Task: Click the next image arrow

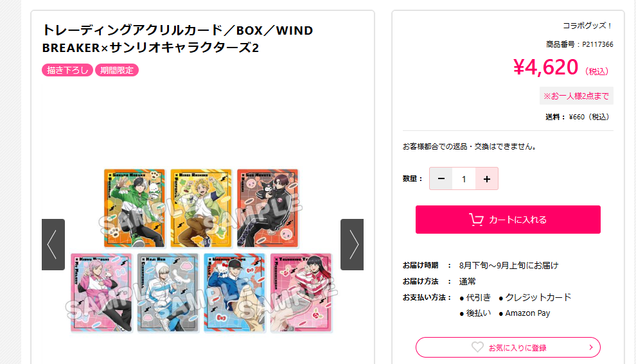Action: (x=351, y=245)
